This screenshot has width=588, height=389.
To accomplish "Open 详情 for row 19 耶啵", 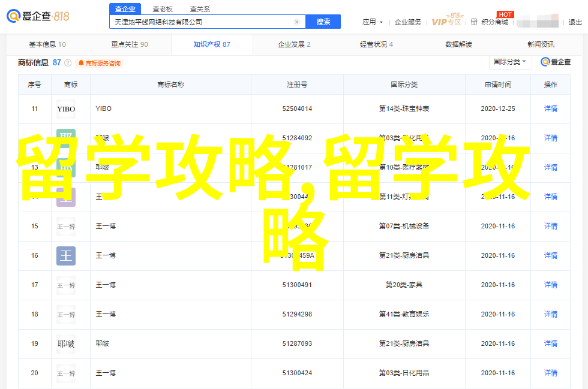I will click(551, 343).
